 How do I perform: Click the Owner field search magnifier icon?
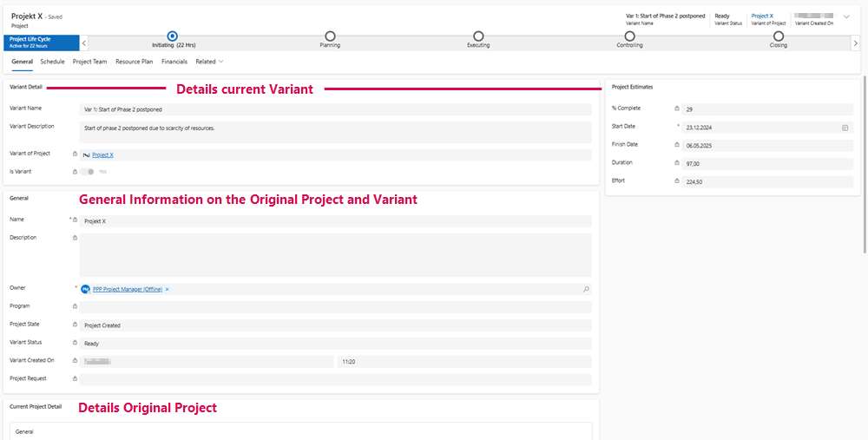pos(586,289)
